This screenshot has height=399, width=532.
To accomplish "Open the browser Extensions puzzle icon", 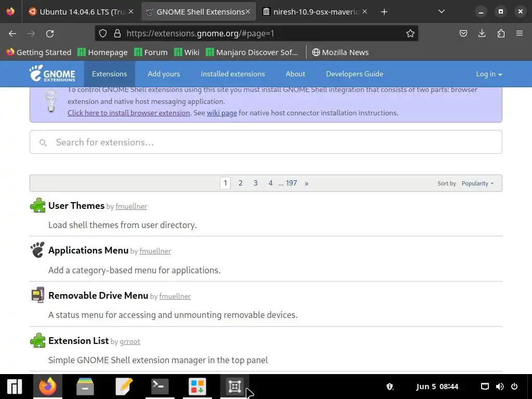I will pyautogui.click(x=501, y=33).
